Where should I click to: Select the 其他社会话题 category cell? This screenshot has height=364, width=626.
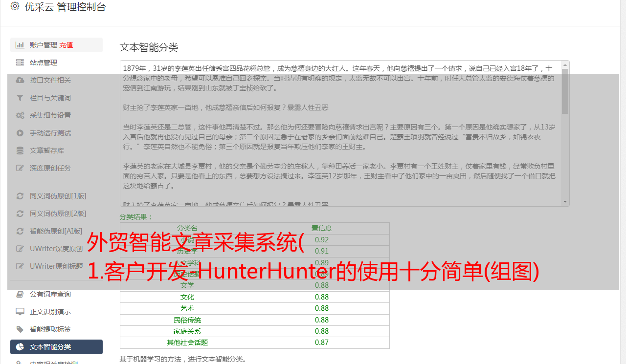[187, 343]
